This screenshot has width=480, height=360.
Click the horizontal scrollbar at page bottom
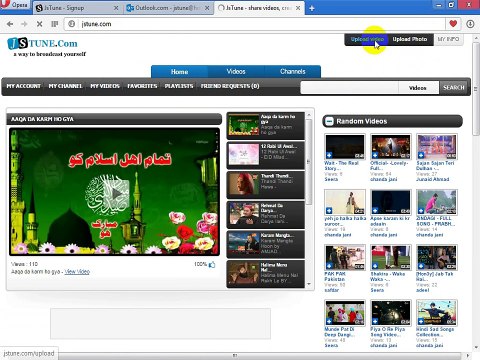(x=235, y=356)
